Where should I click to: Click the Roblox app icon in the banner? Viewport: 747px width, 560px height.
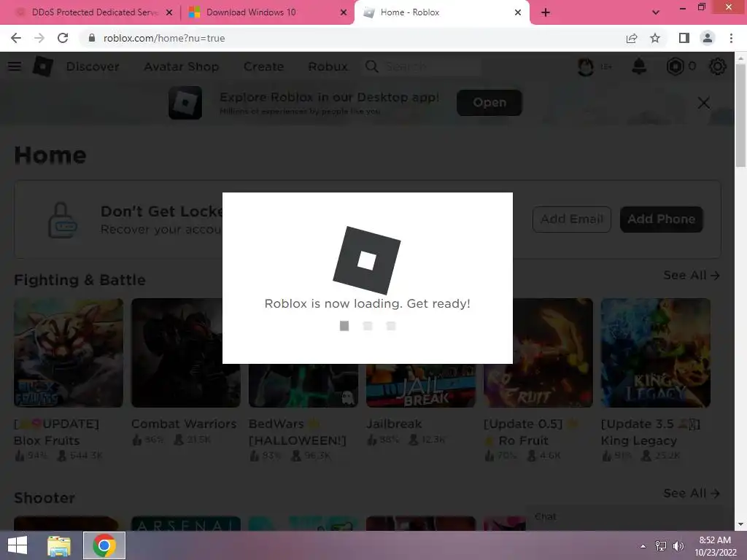click(x=185, y=103)
